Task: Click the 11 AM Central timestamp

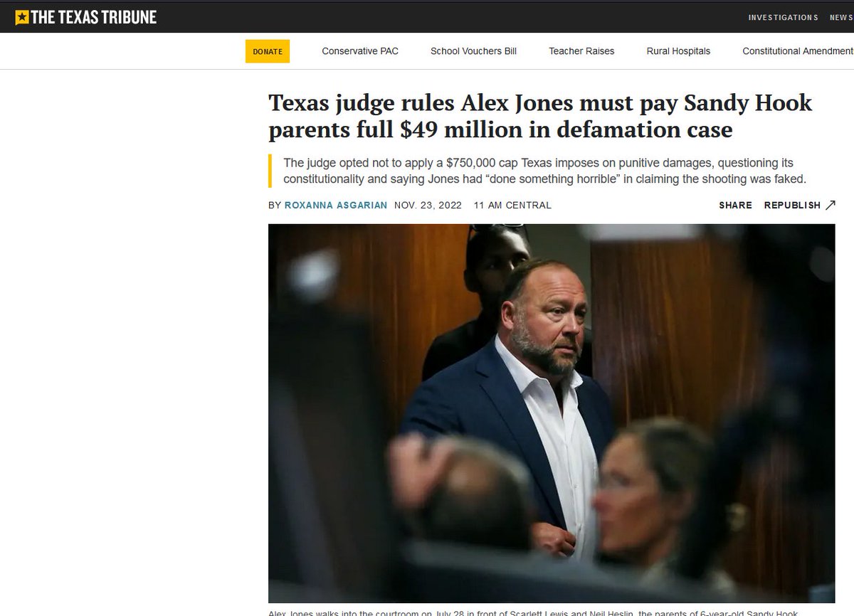Action: 512,205
